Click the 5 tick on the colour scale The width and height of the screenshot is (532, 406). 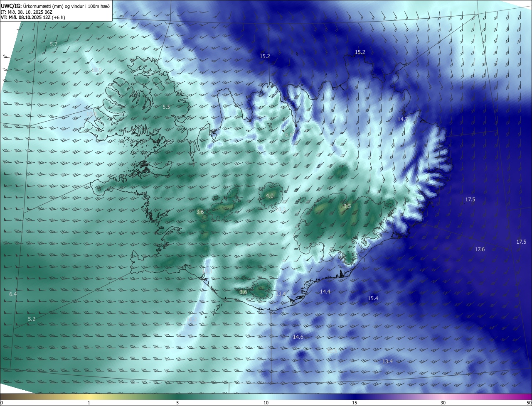coord(177,403)
